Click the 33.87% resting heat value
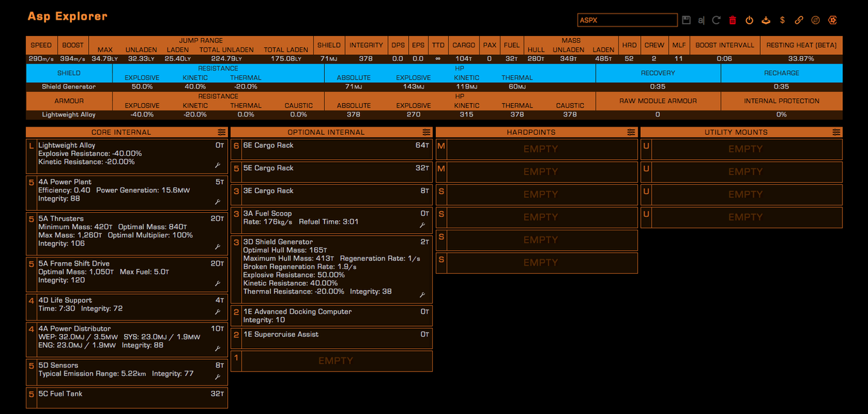This screenshot has height=414, width=868. (x=801, y=59)
